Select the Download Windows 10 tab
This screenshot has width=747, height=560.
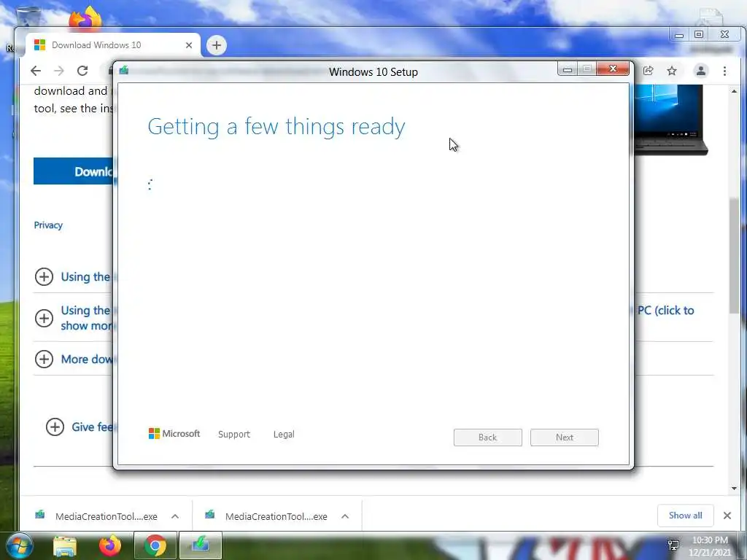(x=113, y=45)
